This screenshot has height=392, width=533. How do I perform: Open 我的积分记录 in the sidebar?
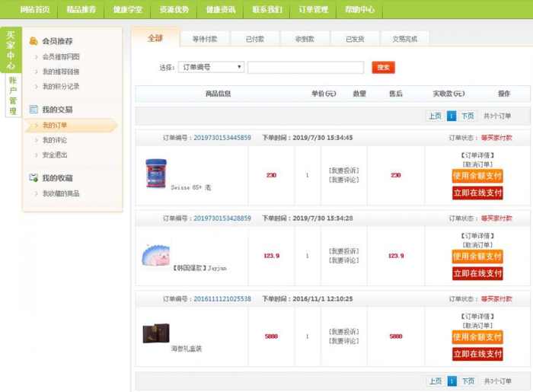[61, 86]
